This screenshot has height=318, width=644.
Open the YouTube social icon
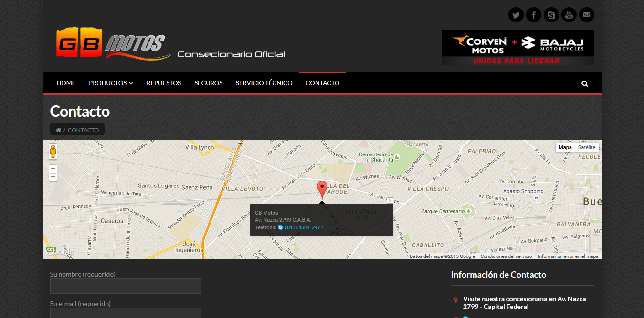pyautogui.click(x=569, y=15)
